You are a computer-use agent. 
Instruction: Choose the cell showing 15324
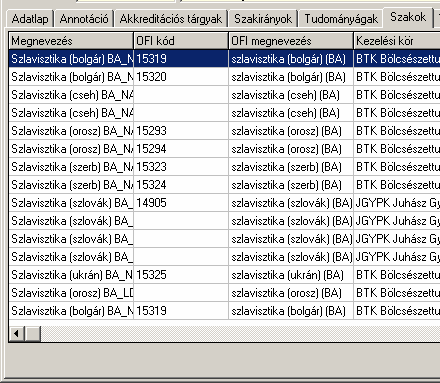181,185
